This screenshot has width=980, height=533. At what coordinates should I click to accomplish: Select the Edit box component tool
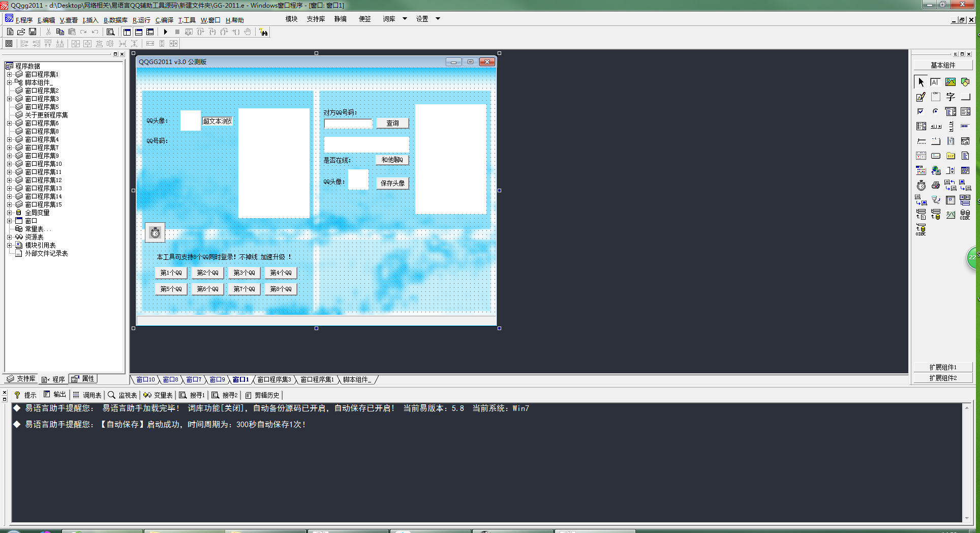pos(935,82)
